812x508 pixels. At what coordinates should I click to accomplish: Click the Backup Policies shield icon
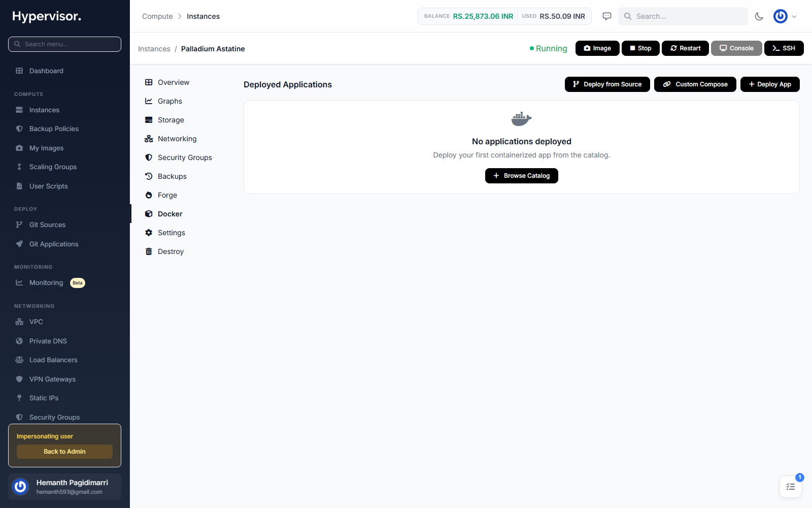19,129
